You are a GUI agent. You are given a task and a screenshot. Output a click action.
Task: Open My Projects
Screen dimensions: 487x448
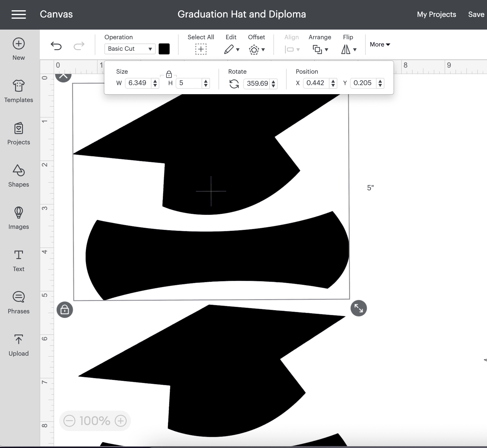click(437, 14)
